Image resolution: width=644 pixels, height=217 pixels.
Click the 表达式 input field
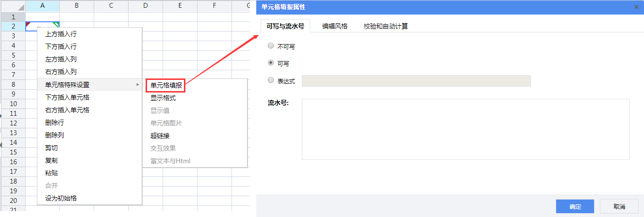point(416,81)
